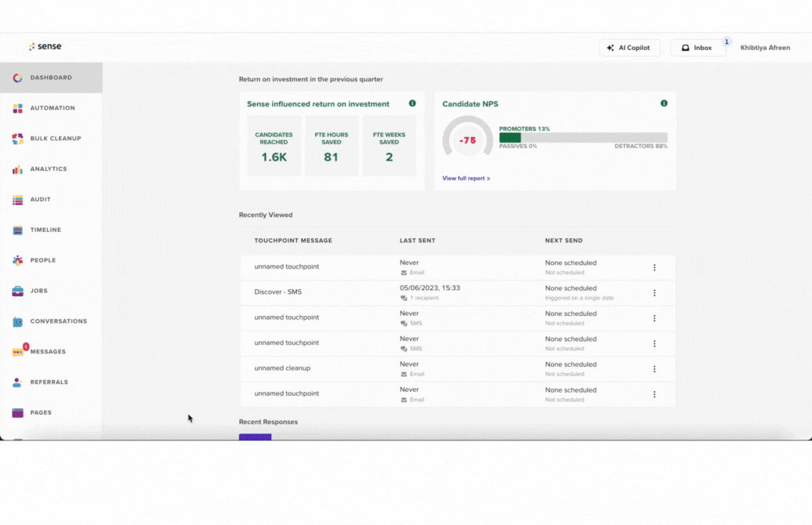Click the Promoters NPS progress bar
Viewport: 812px width, 525px height.
coord(583,138)
